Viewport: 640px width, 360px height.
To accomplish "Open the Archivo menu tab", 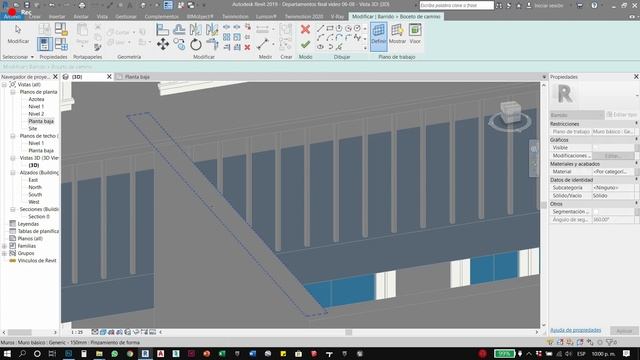I will click(x=12, y=17).
